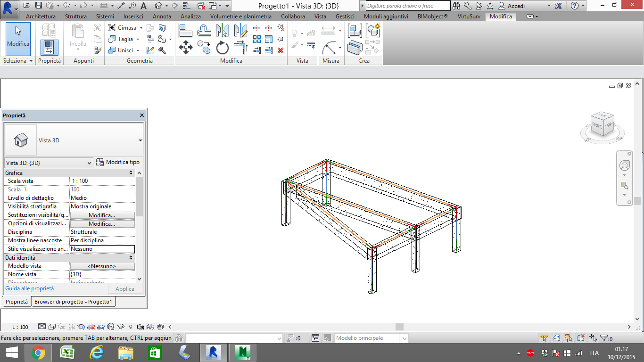Screen dimensions: 644x362
Task: Click the Properties panel vertical scrollbar thumb
Action: pyautogui.click(x=139, y=196)
